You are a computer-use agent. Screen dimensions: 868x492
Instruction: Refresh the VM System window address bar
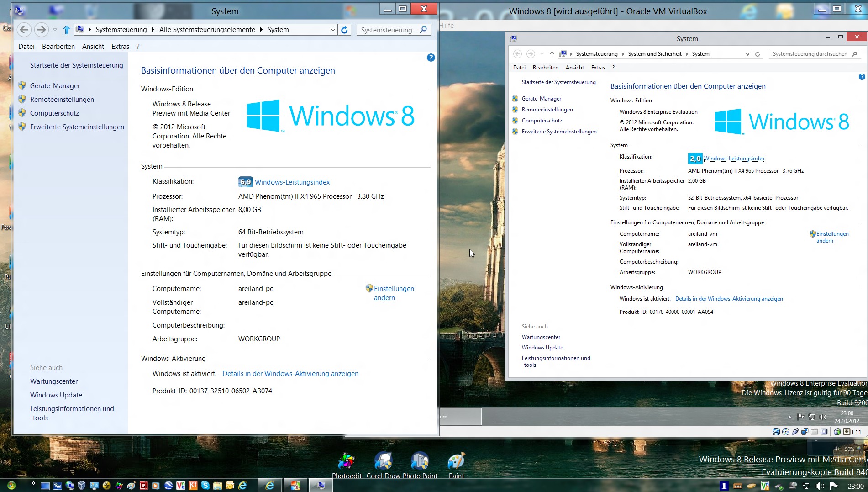[x=758, y=54]
